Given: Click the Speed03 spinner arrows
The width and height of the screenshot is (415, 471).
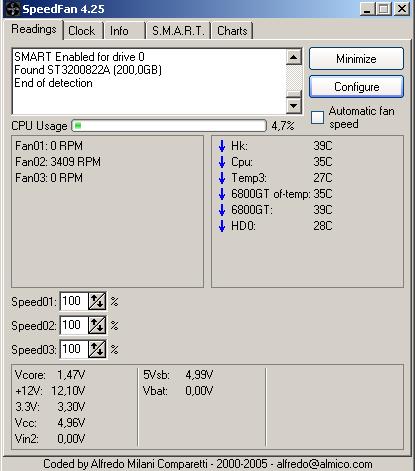Looking at the screenshot, I should point(97,349).
